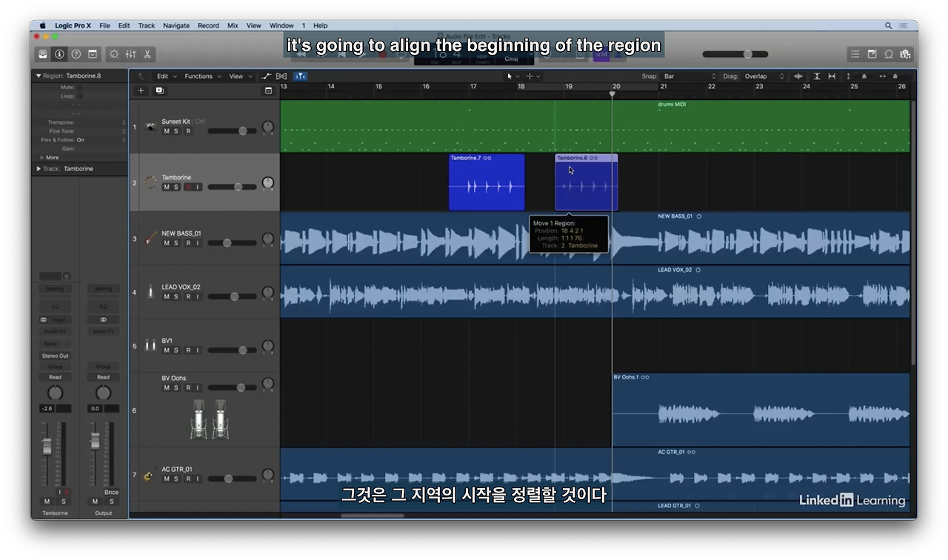Click the Duplicate Track icon
948x560 pixels.
click(159, 90)
